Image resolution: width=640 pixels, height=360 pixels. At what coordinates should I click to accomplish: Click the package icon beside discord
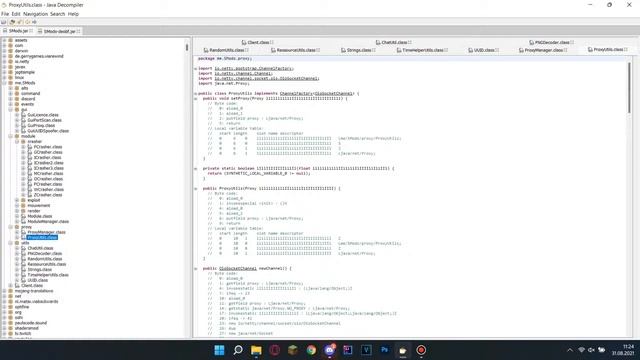(x=17, y=99)
